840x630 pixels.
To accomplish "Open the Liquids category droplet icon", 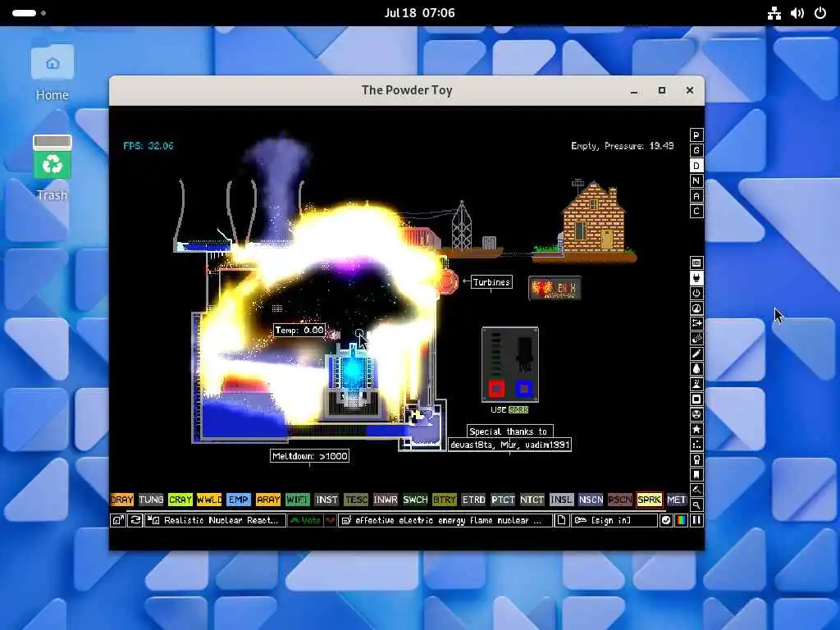I will click(696, 368).
